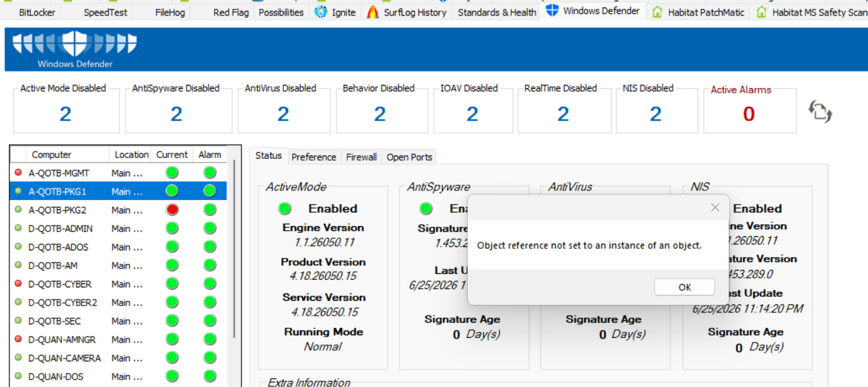Screen dimensions: 868x387
Task: Click the Active Mode Disabled count
Action: click(65, 114)
